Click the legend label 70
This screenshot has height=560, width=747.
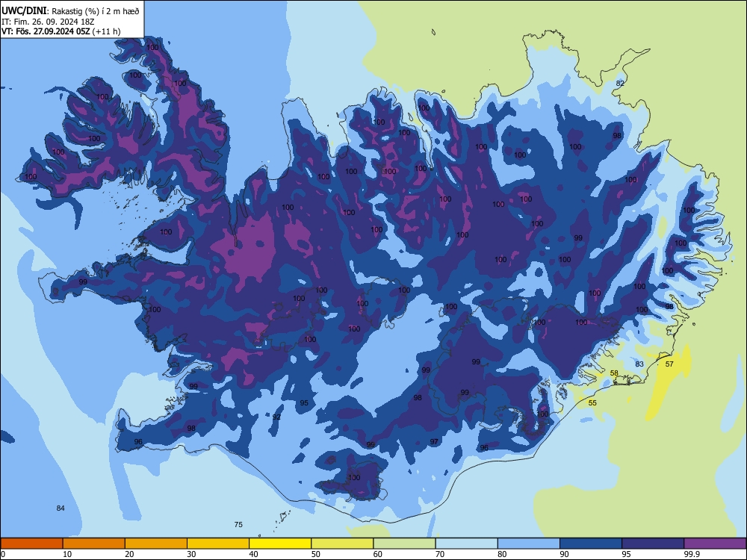pyautogui.click(x=440, y=554)
